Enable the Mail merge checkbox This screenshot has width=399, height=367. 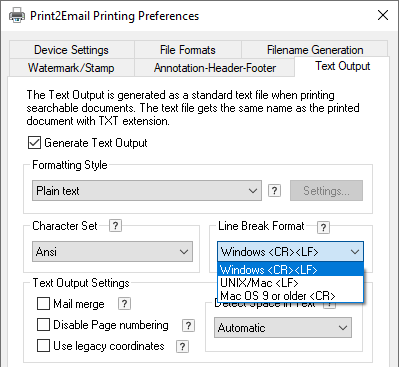tap(43, 304)
